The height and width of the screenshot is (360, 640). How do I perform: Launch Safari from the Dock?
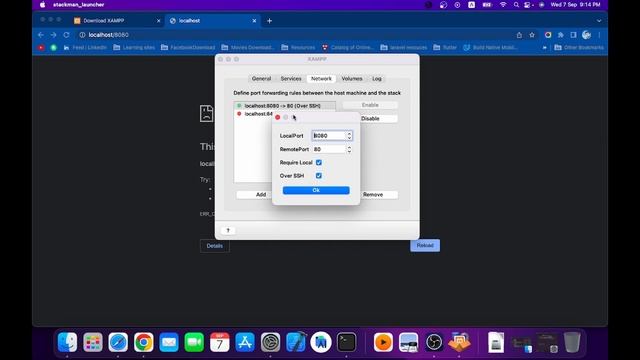pos(118,342)
